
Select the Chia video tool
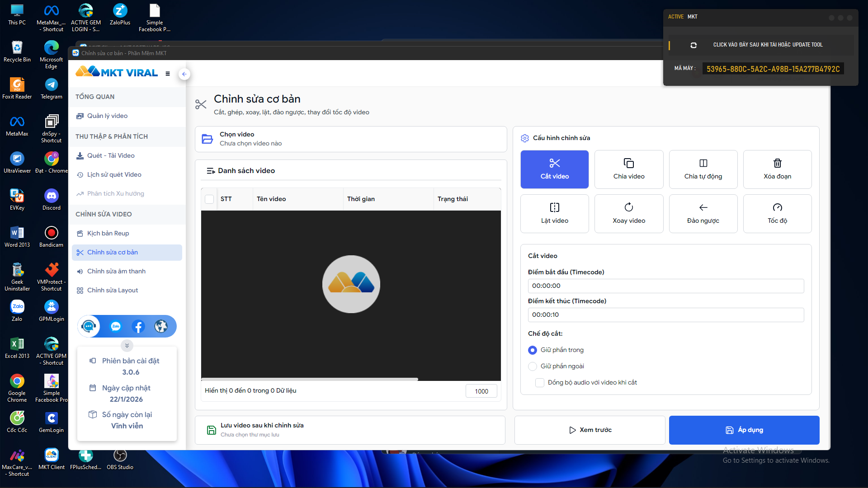pos(629,169)
